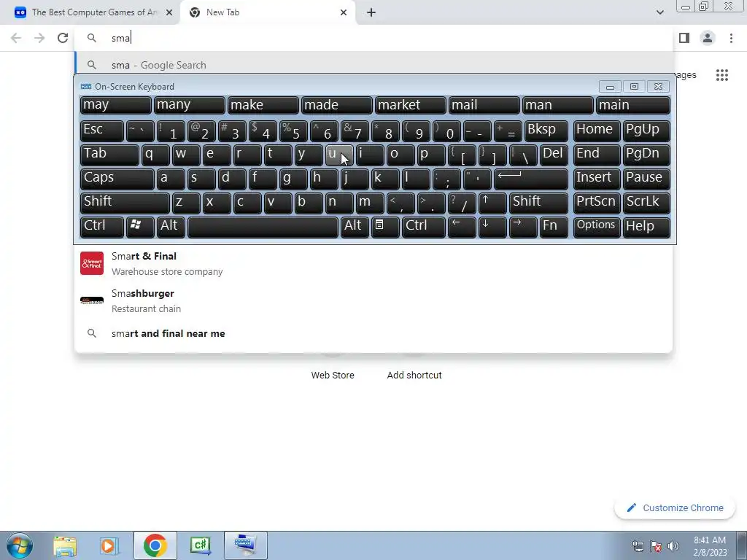
Task: Open the Web Store shortcut
Action: [x=333, y=376]
